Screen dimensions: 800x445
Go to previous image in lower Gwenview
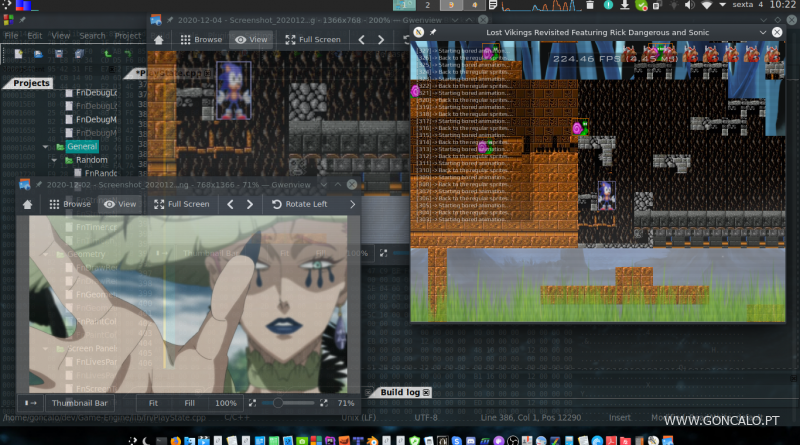click(x=230, y=204)
